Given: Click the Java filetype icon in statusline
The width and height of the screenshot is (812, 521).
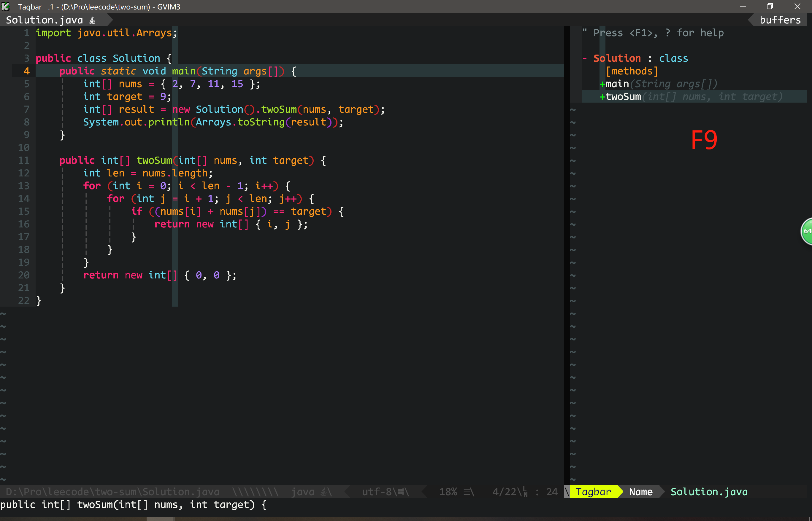Looking at the screenshot, I should click(324, 492).
